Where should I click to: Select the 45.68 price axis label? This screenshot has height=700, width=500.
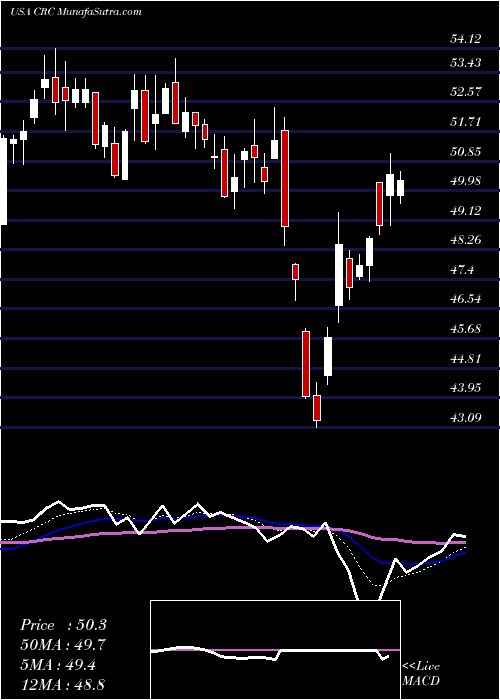click(466, 329)
